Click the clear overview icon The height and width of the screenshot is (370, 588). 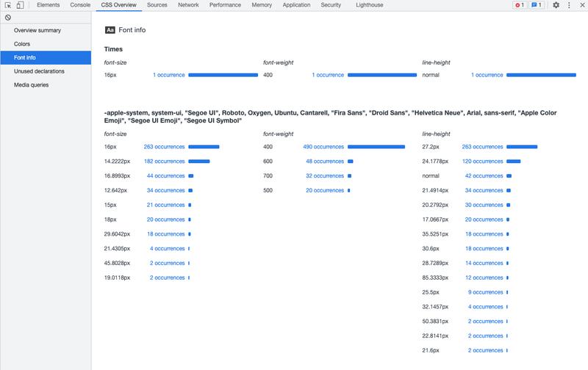[x=7, y=17]
